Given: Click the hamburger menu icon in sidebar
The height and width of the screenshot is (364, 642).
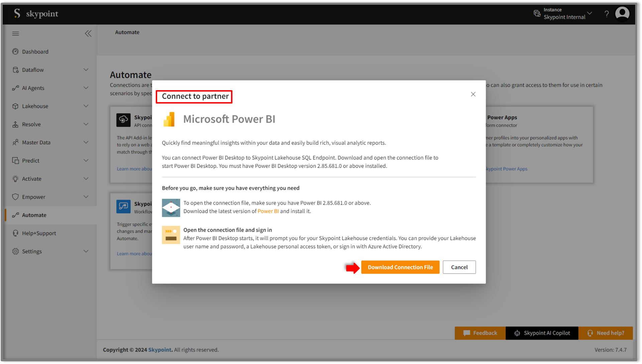Looking at the screenshot, I should click(x=15, y=33).
